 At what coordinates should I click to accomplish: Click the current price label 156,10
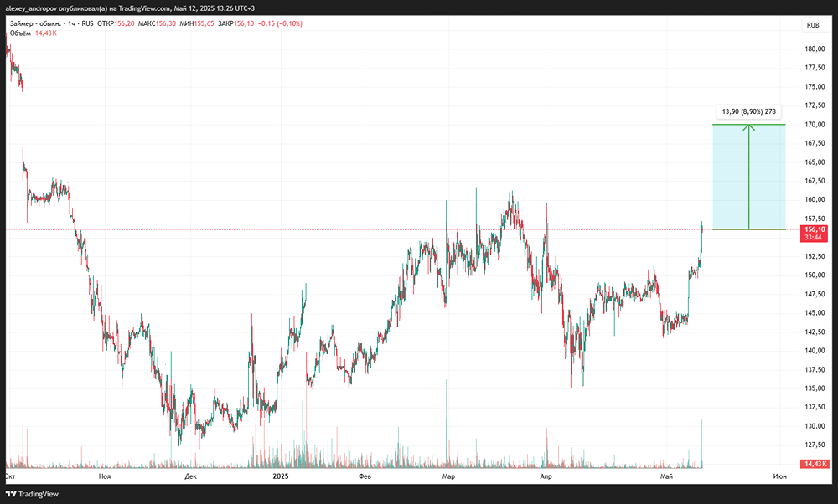pyautogui.click(x=815, y=229)
